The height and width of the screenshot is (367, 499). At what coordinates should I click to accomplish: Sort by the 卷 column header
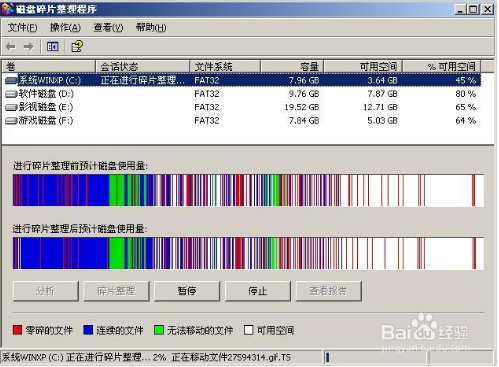(49, 67)
